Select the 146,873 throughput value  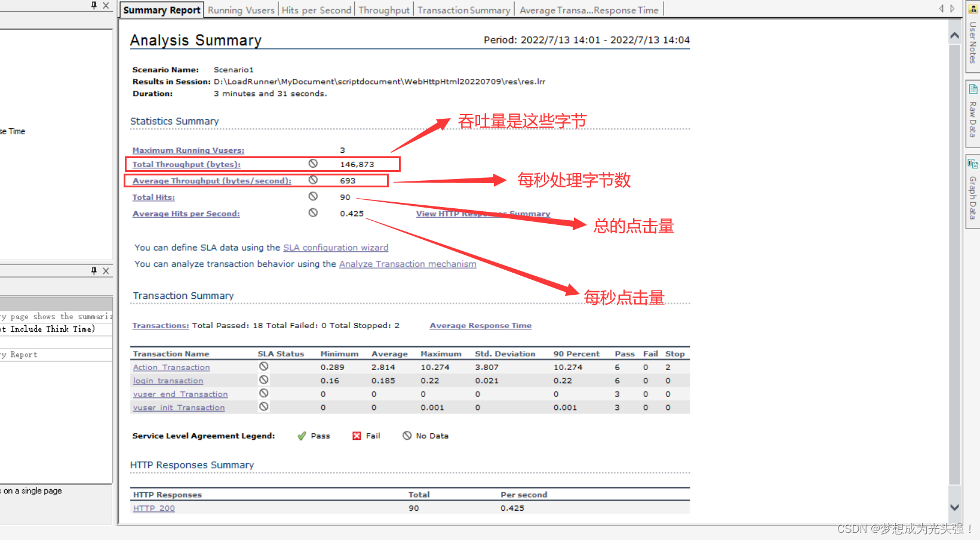coord(357,164)
